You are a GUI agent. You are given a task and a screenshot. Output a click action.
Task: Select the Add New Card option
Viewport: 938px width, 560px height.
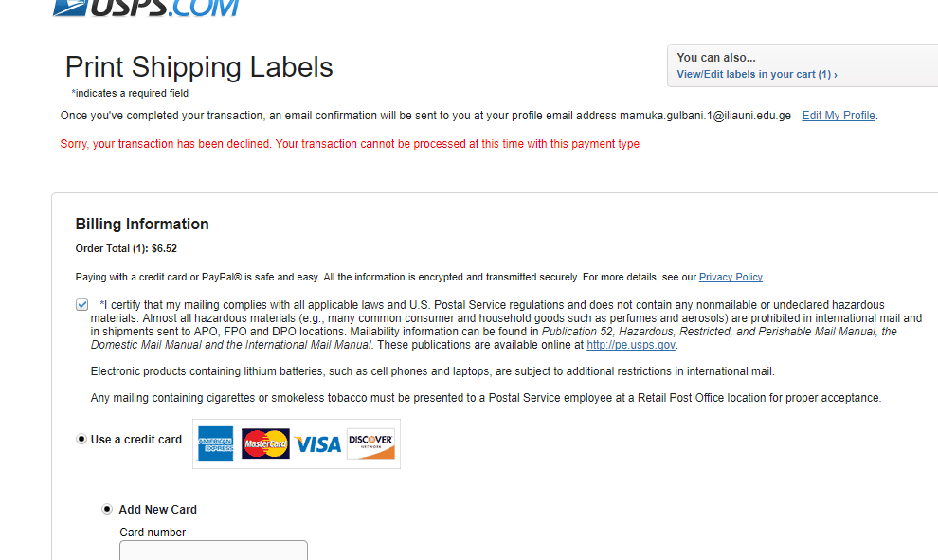pyautogui.click(x=106, y=509)
